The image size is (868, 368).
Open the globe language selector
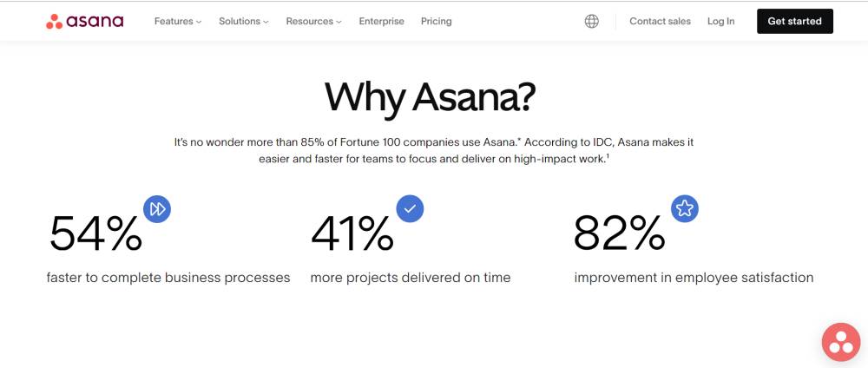[x=592, y=22]
